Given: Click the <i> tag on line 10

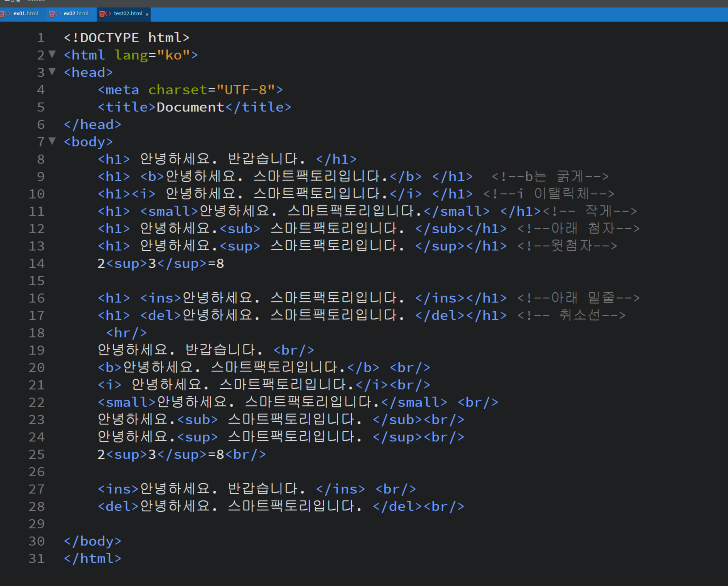Looking at the screenshot, I should pyautogui.click(x=144, y=194).
